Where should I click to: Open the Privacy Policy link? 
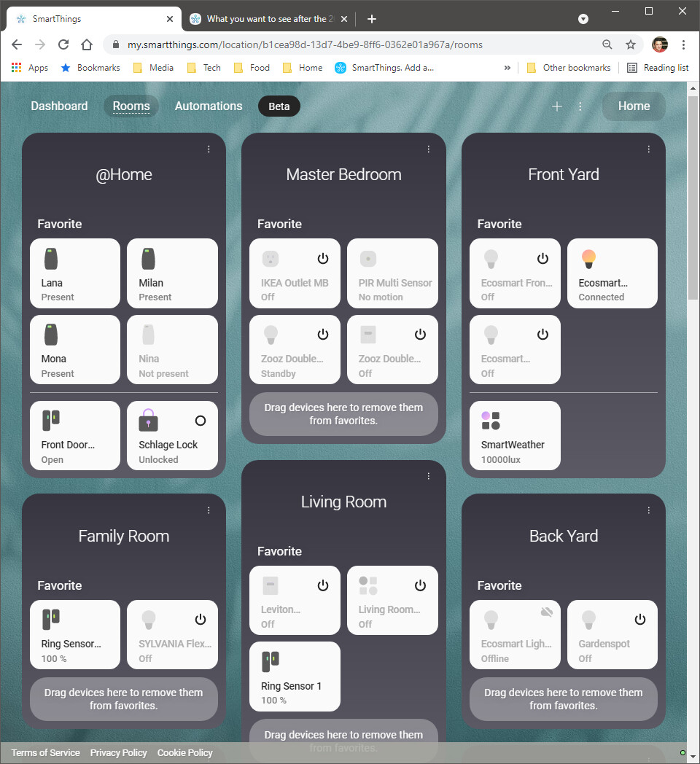(118, 753)
